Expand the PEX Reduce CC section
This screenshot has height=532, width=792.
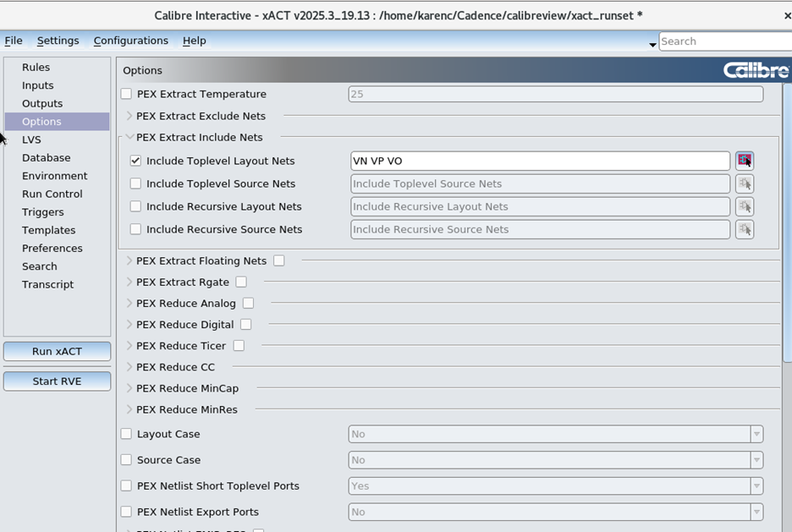click(129, 367)
